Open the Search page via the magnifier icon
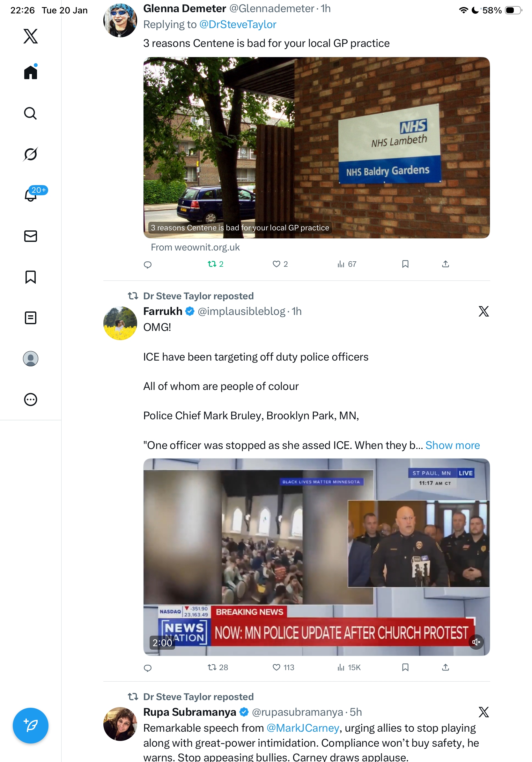Viewport: 532px width, 762px height. pyautogui.click(x=31, y=113)
